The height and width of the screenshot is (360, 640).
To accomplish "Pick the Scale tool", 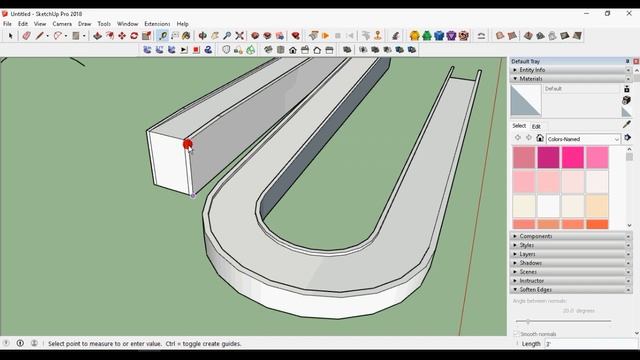I will click(146, 36).
